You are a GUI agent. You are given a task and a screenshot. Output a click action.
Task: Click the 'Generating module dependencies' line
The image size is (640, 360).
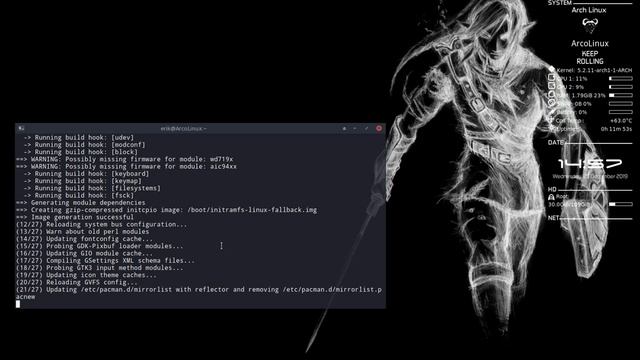(80, 203)
